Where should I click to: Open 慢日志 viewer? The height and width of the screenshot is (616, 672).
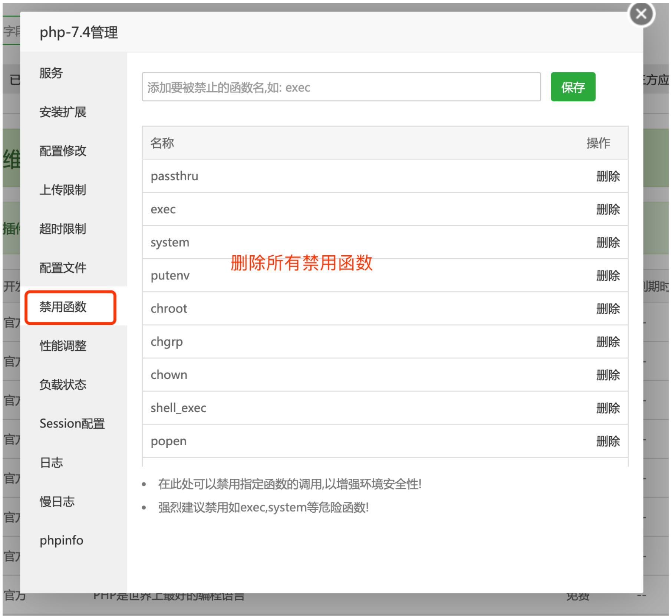(57, 501)
